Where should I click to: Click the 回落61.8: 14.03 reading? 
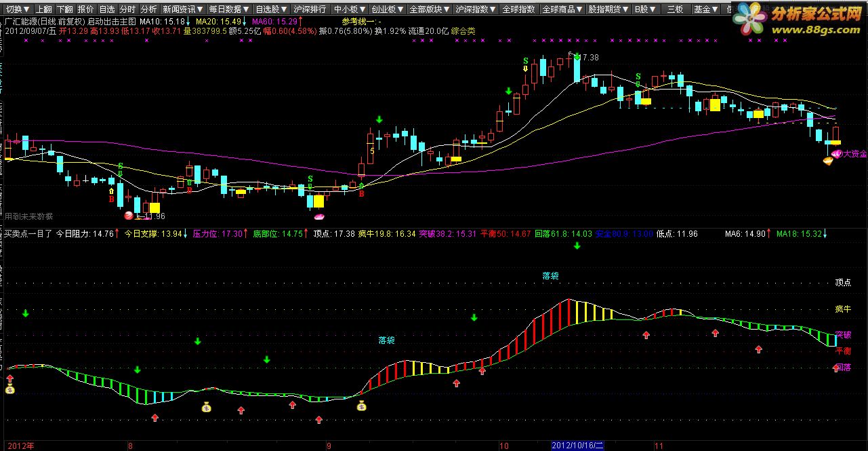pyautogui.click(x=563, y=233)
